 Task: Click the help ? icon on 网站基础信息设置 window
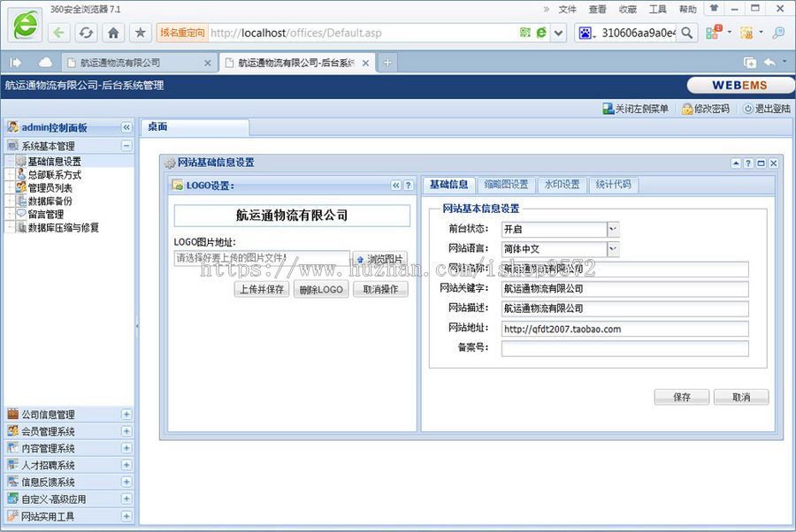click(748, 163)
